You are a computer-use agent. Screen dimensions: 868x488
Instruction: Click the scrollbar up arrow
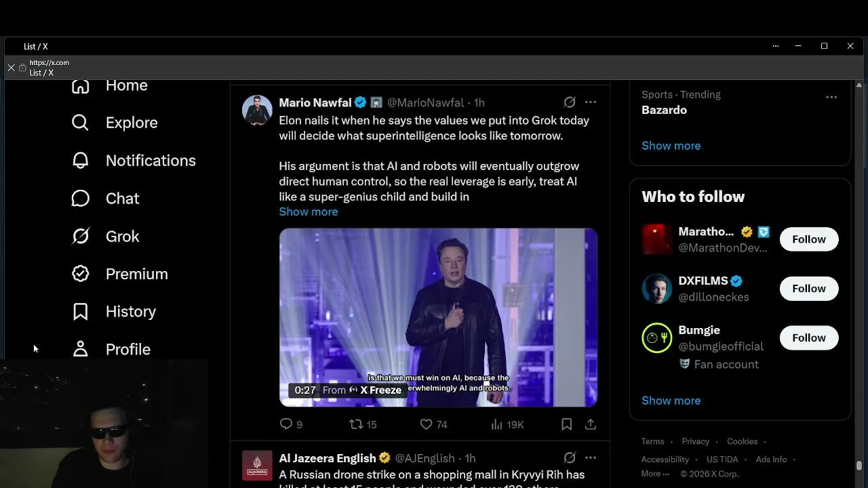(859, 85)
